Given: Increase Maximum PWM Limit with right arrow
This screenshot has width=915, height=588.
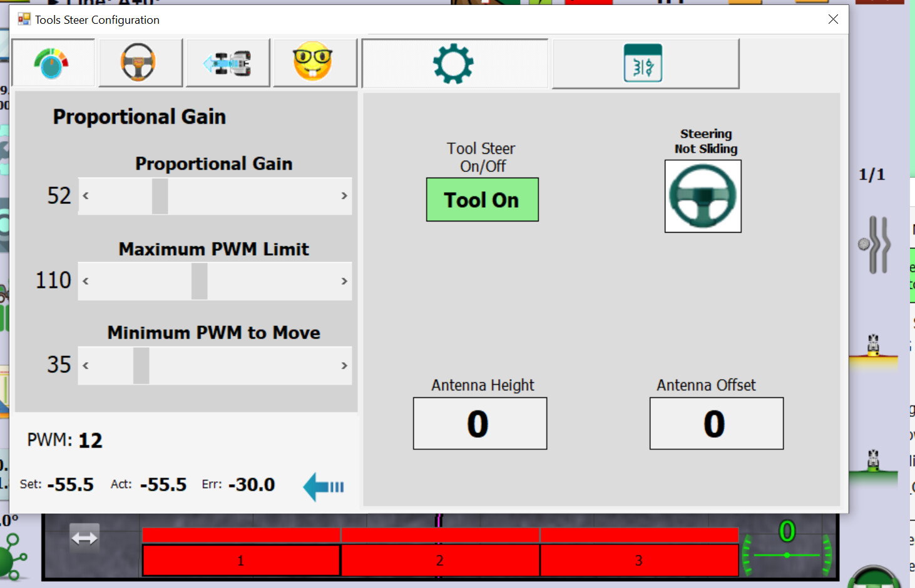Looking at the screenshot, I should (x=344, y=281).
